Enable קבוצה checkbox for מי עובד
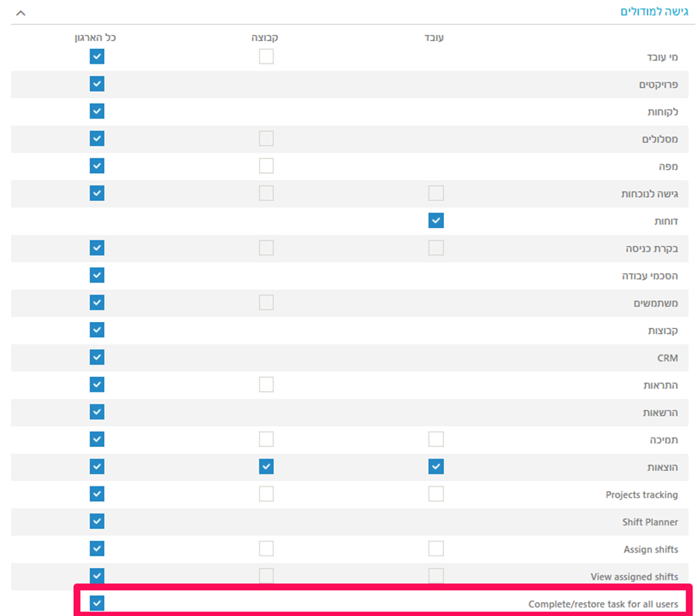The image size is (697, 616). tap(266, 57)
